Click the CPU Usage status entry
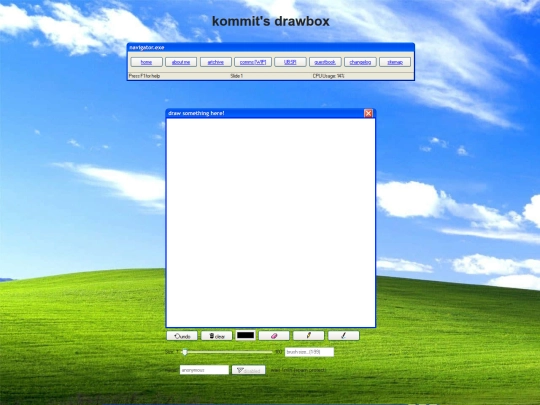This screenshot has height=405, width=540. pos(329,76)
